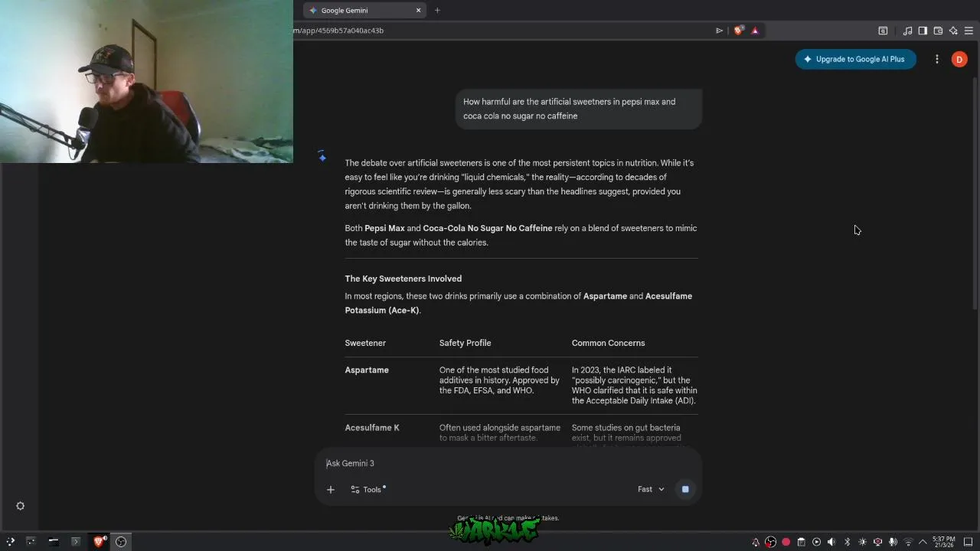Click the send/share arrow icon in address bar
Image resolution: width=980 pixels, height=551 pixels.
pyautogui.click(x=719, y=31)
